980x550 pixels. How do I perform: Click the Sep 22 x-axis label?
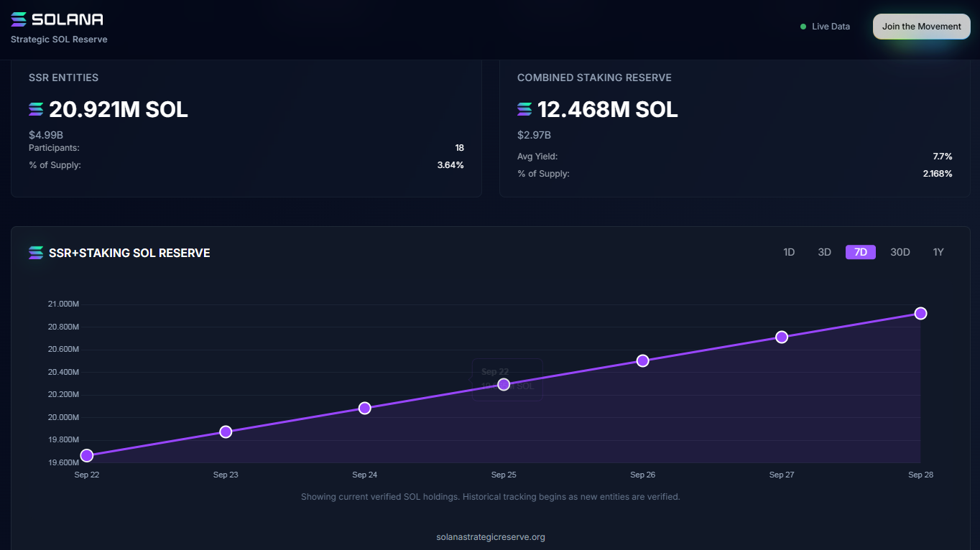coord(87,475)
